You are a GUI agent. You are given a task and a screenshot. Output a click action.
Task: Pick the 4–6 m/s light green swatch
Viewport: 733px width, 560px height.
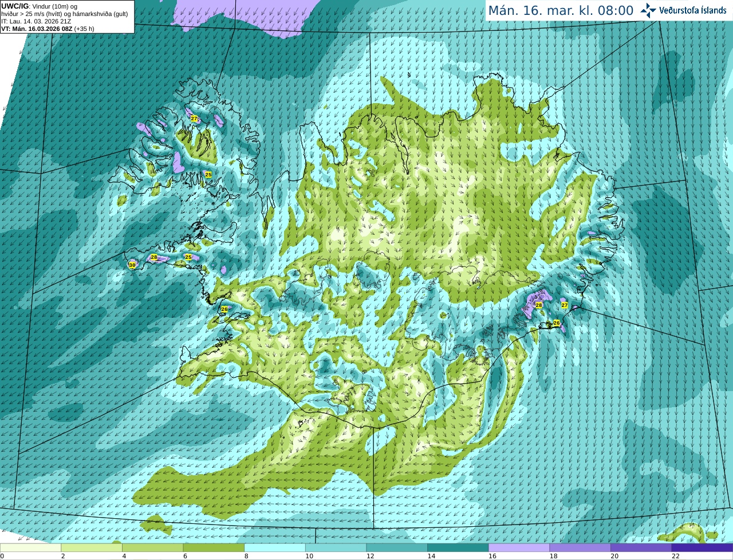click(152, 547)
